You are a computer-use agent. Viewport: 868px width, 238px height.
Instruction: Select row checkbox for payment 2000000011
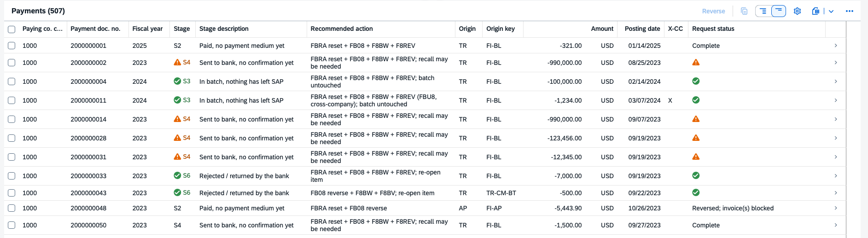[x=12, y=100]
